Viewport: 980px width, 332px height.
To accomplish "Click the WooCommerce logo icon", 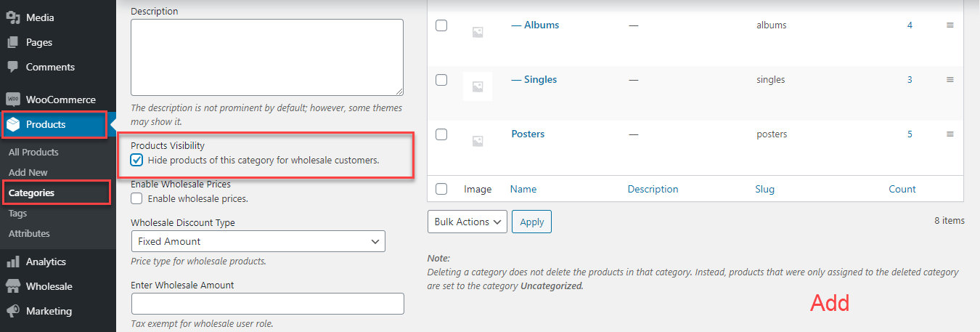I will click(x=12, y=100).
